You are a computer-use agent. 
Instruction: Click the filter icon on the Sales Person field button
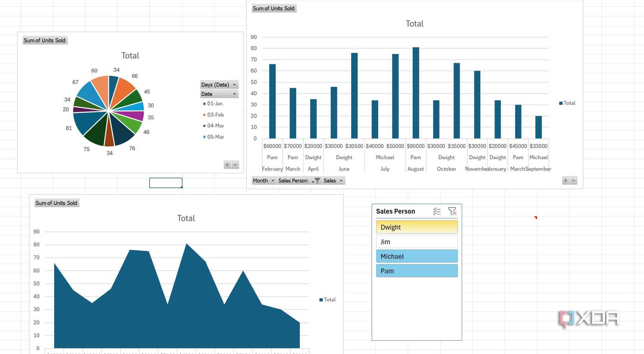point(317,181)
